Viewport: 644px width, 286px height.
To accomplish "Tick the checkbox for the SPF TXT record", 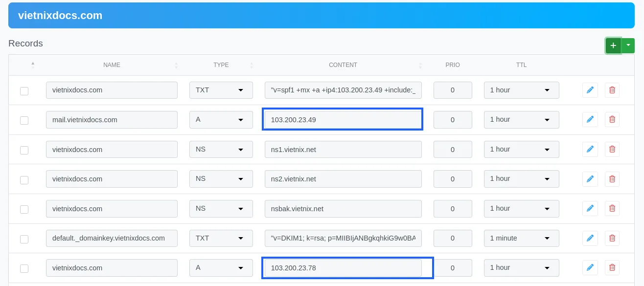I will click(x=24, y=91).
